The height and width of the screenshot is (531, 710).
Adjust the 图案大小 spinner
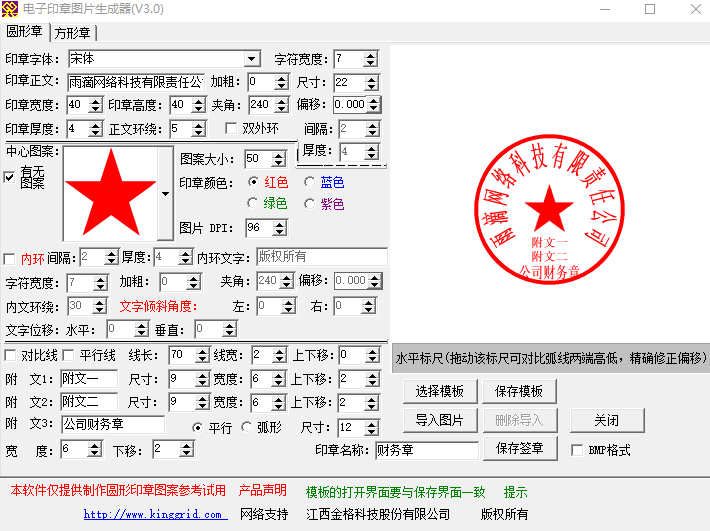(x=278, y=159)
